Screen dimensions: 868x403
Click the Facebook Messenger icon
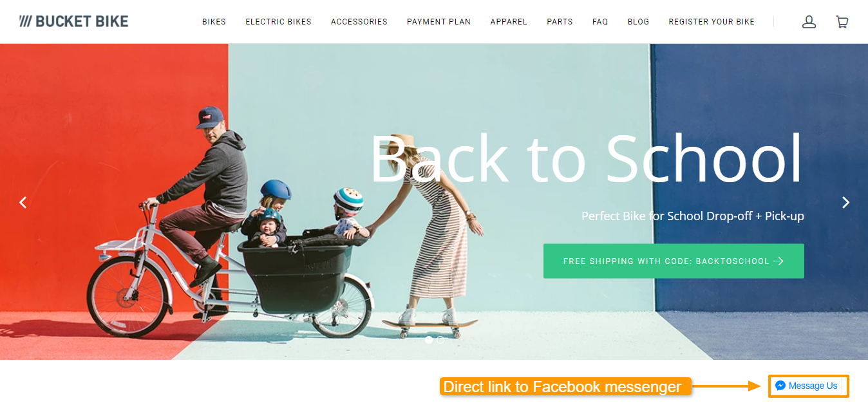click(780, 386)
